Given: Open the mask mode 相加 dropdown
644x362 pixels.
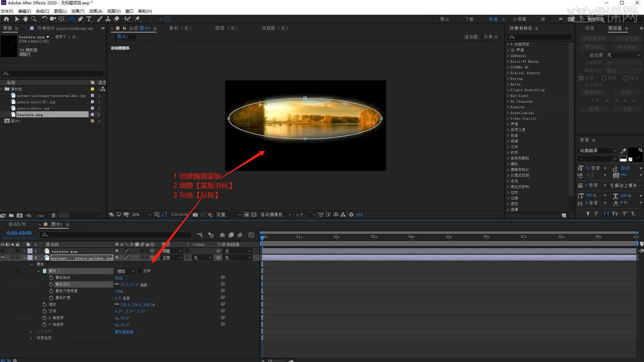Looking at the screenshot, I should coord(125,271).
